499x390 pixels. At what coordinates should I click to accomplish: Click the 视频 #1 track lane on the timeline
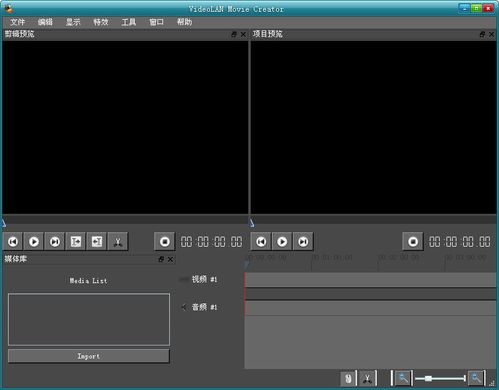click(x=370, y=280)
